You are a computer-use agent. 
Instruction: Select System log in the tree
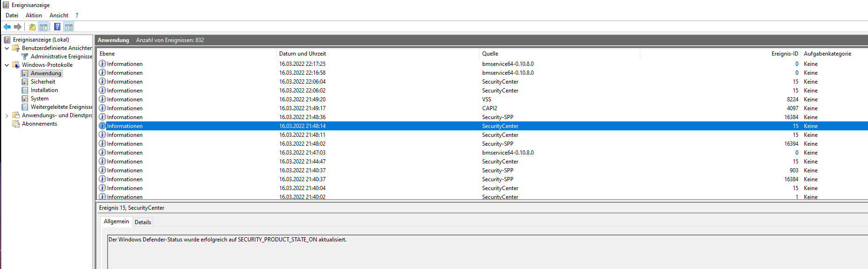(40, 99)
